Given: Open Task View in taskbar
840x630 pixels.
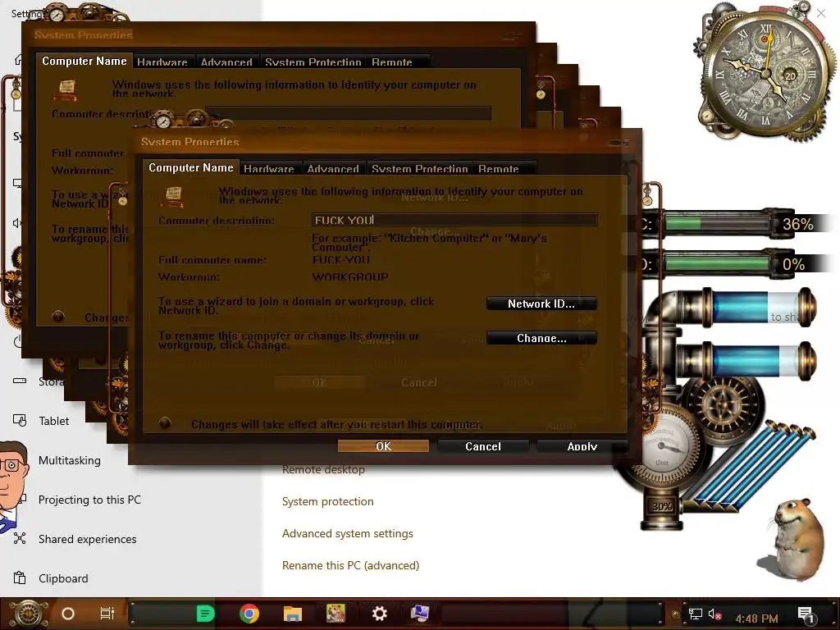Looking at the screenshot, I should [107, 614].
